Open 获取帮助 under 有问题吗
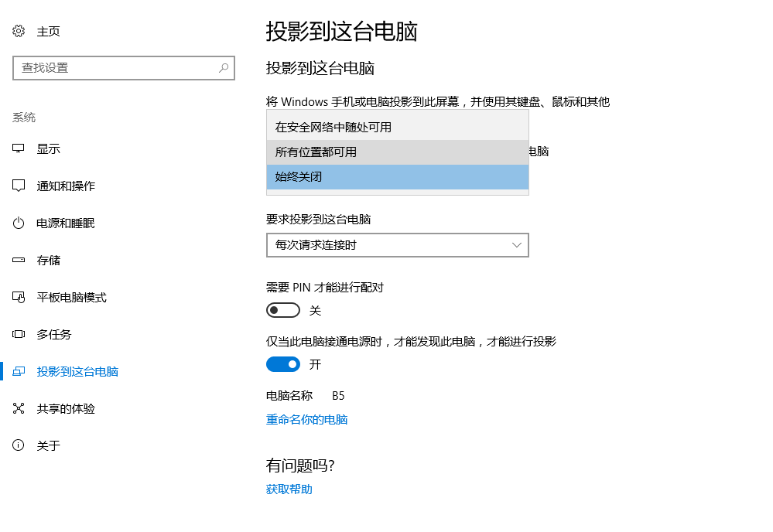The width and height of the screenshot is (773, 532). [x=288, y=489]
